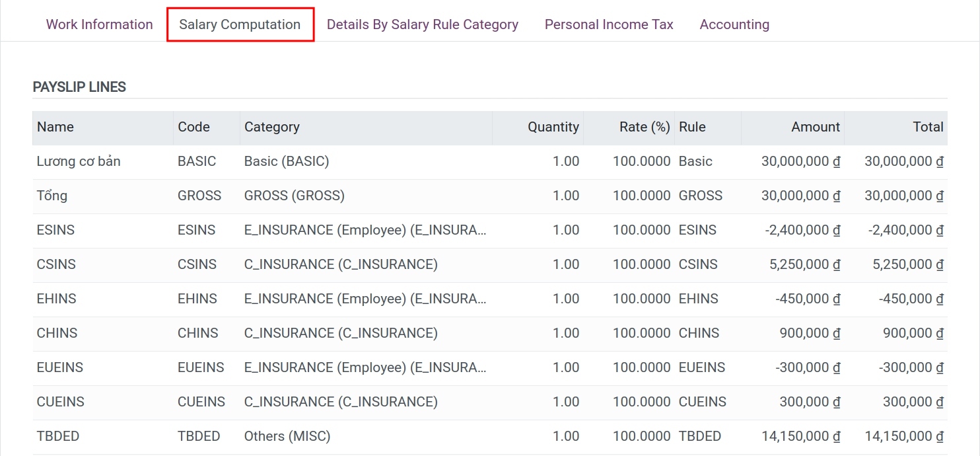Open the Salary Computation tab
This screenshot has height=456, width=980.
pos(239,24)
